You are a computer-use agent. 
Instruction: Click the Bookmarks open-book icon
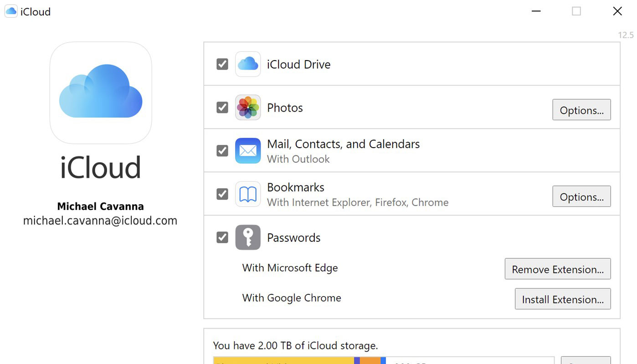pyautogui.click(x=248, y=194)
